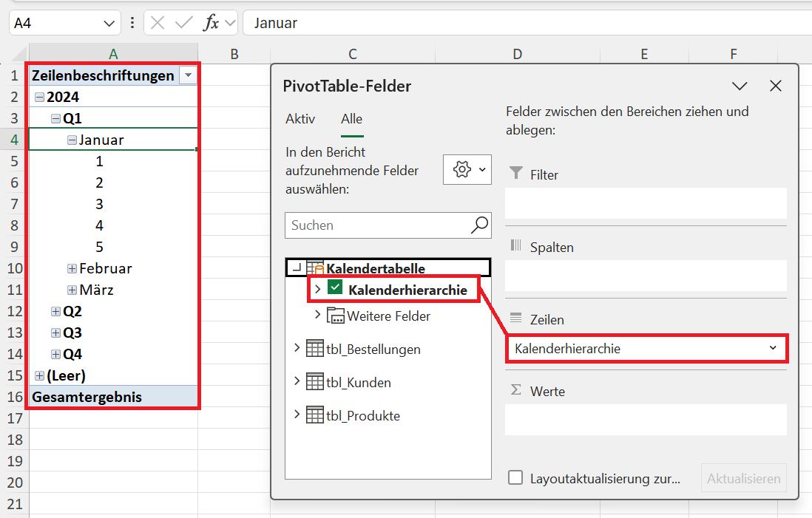Image resolution: width=812 pixels, height=518 pixels.
Task: Click the Weitere Felder folder icon
Action: pos(336,315)
